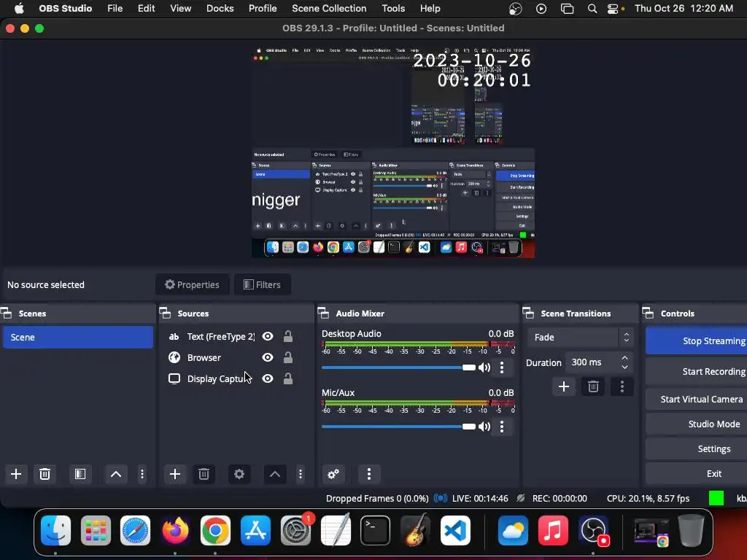Click Start Recording button

pos(696,371)
